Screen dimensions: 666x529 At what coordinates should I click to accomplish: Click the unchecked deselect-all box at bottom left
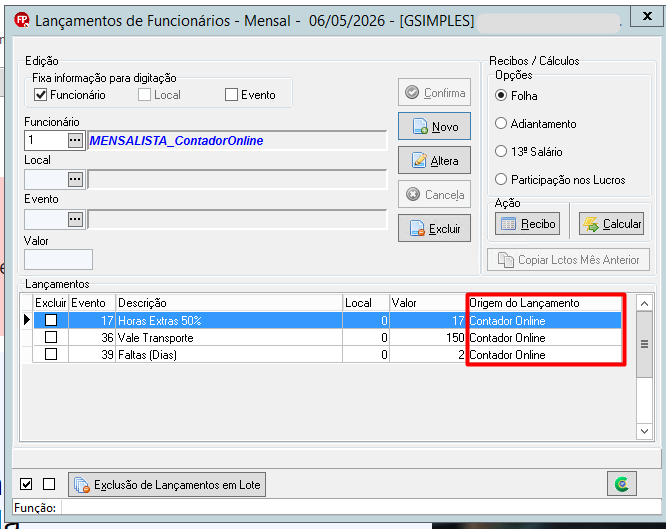click(49, 484)
